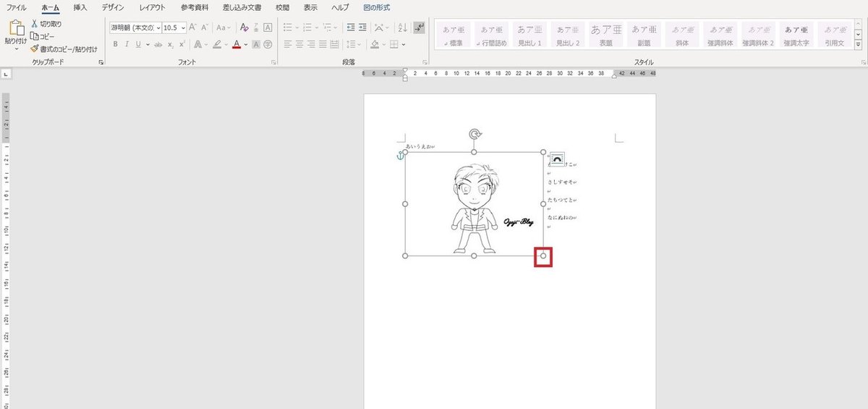Switch to the デザイン (Design) tab

pos(112,7)
